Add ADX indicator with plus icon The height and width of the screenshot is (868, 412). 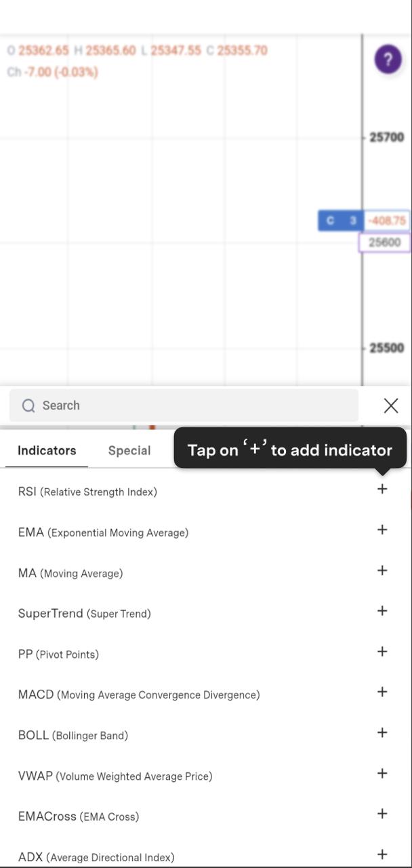382,854
